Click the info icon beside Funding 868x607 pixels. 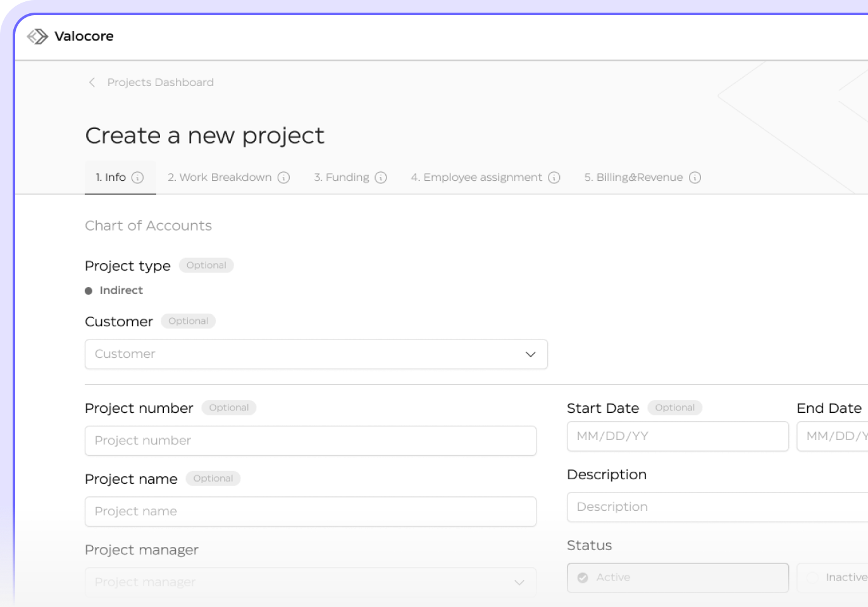click(x=381, y=178)
